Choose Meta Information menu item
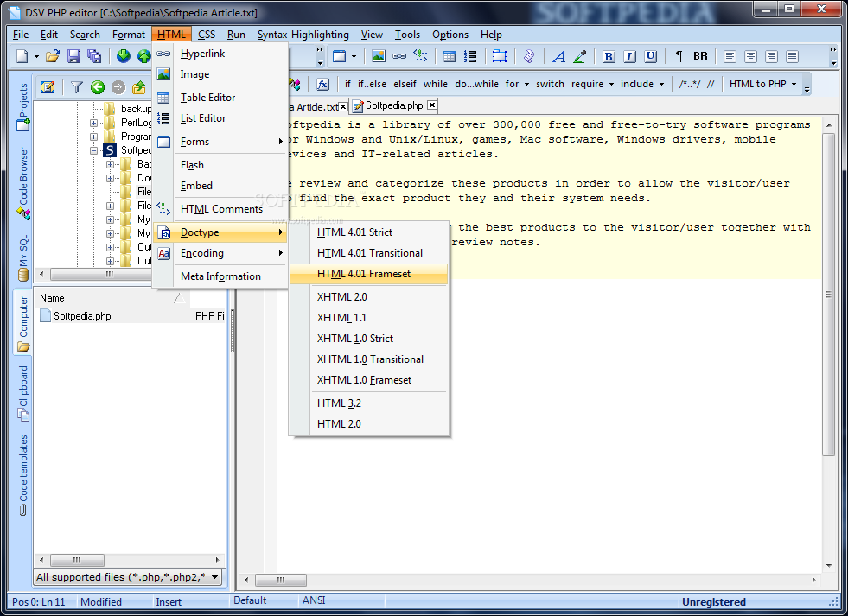The image size is (848, 616). click(220, 276)
